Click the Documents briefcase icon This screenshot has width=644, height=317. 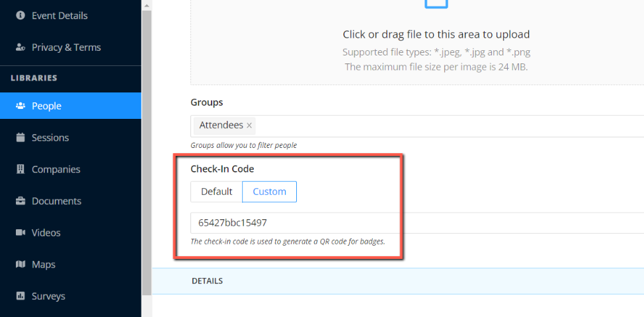tap(20, 201)
